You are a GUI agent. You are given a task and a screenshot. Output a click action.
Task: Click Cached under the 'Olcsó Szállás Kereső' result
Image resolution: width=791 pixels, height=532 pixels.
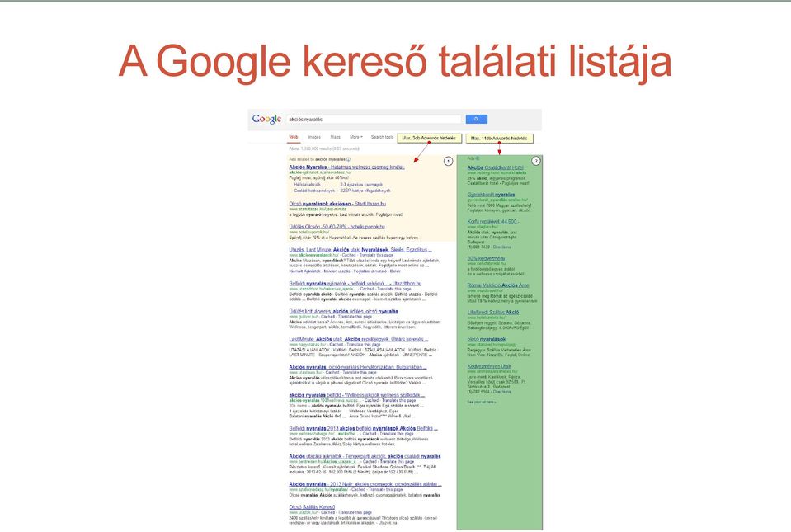coord(327,512)
